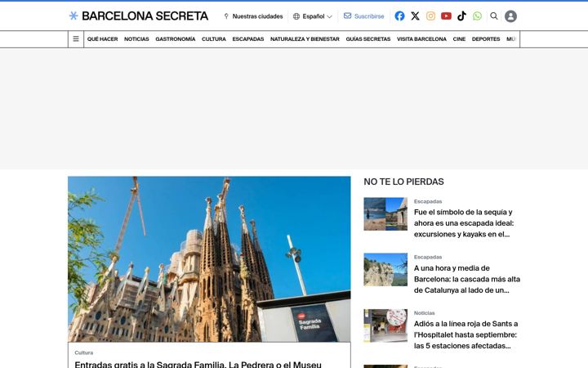
Task: Open the TikTok profile icon
Action: pyautogui.click(x=461, y=16)
